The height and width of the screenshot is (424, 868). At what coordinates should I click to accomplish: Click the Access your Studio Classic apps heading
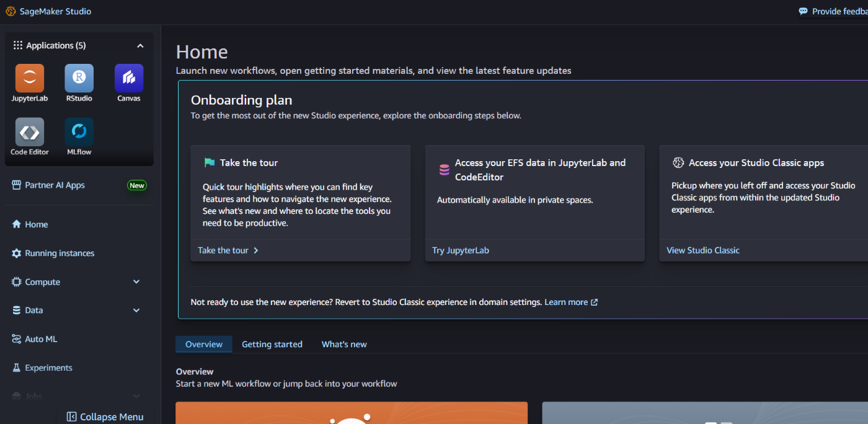click(756, 162)
